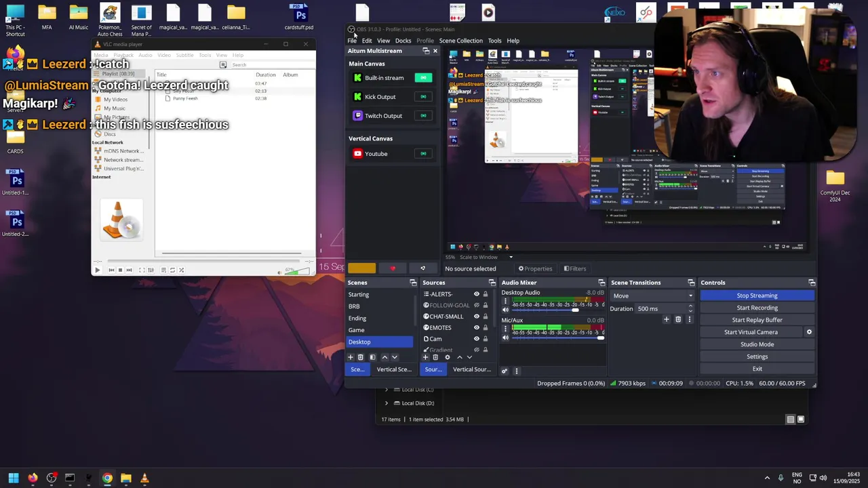
Task: Open OBS Scene Collection menu
Action: pyautogui.click(x=460, y=41)
